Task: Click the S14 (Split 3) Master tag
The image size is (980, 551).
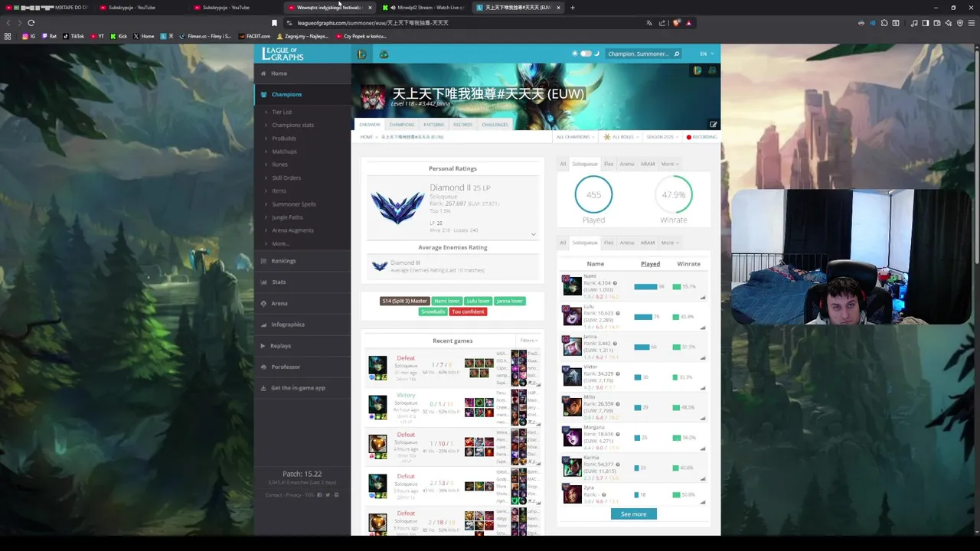Action: pos(404,301)
